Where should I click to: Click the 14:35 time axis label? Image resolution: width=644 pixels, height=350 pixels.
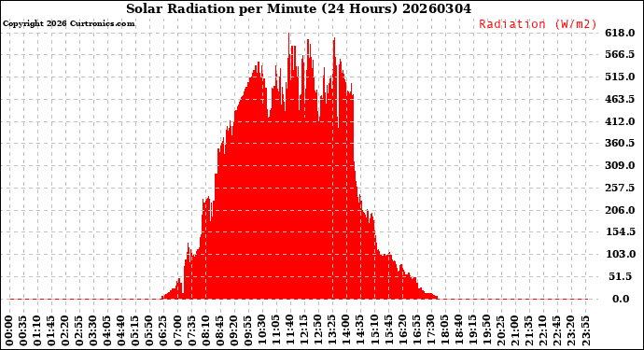pos(360,331)
